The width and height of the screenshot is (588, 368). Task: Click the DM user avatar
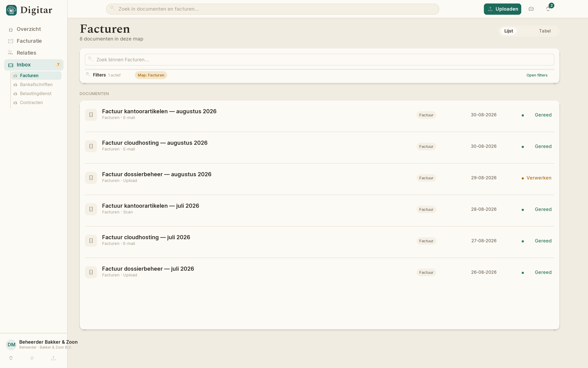click(x=11, y=345)
